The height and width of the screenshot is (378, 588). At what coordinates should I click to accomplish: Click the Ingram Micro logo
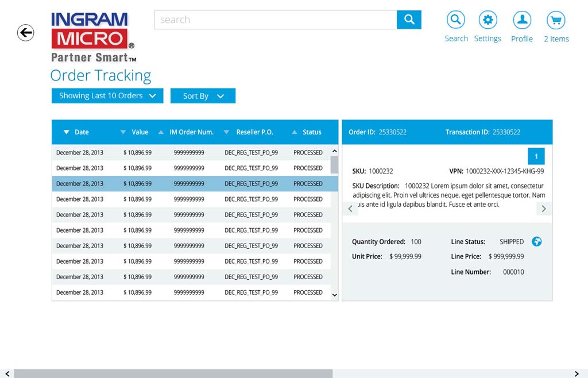pos(92,37)
